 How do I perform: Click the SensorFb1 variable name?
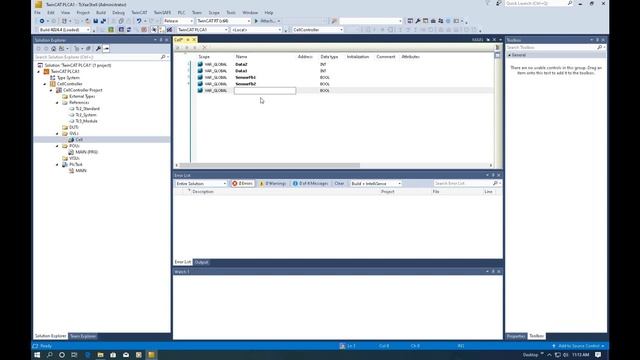coord(246,78)
